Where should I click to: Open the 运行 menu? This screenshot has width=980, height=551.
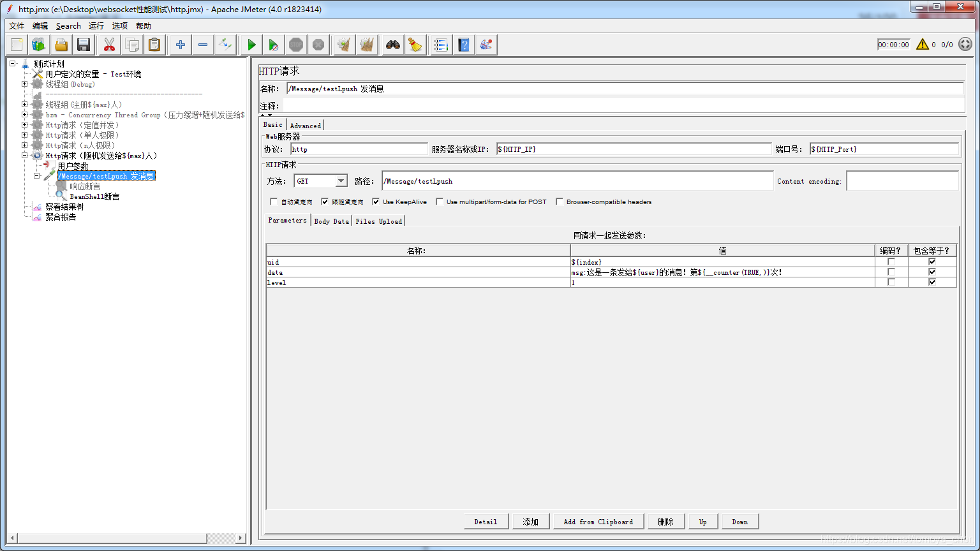96,26
